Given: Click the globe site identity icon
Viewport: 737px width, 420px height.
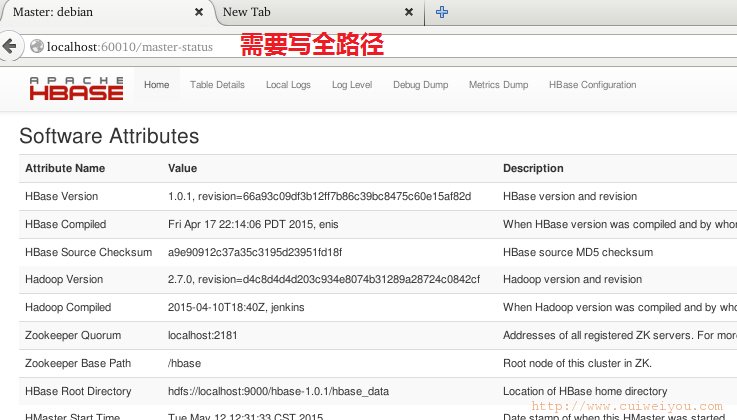Looking at the screenshot, I should point(37,46).
